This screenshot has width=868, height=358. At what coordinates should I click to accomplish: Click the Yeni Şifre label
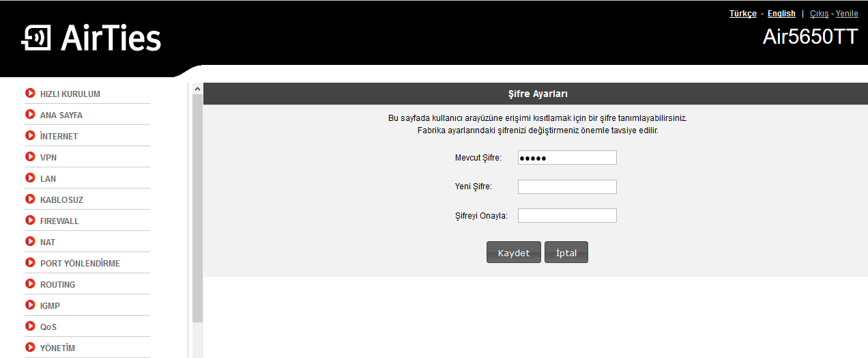click(x=474, y=187)
